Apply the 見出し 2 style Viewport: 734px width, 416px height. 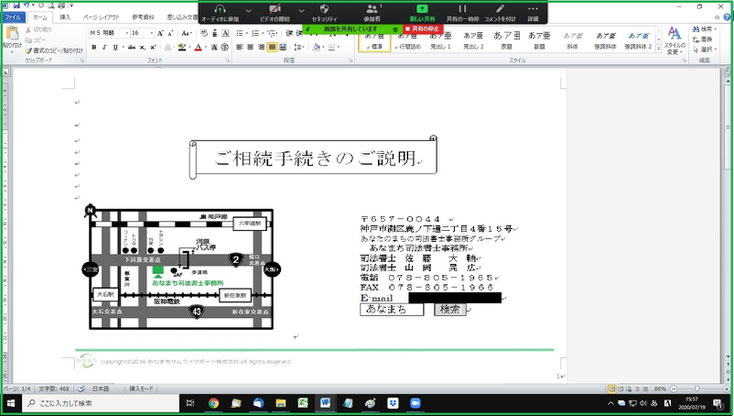pyautogui.click(x=473, y=40)
